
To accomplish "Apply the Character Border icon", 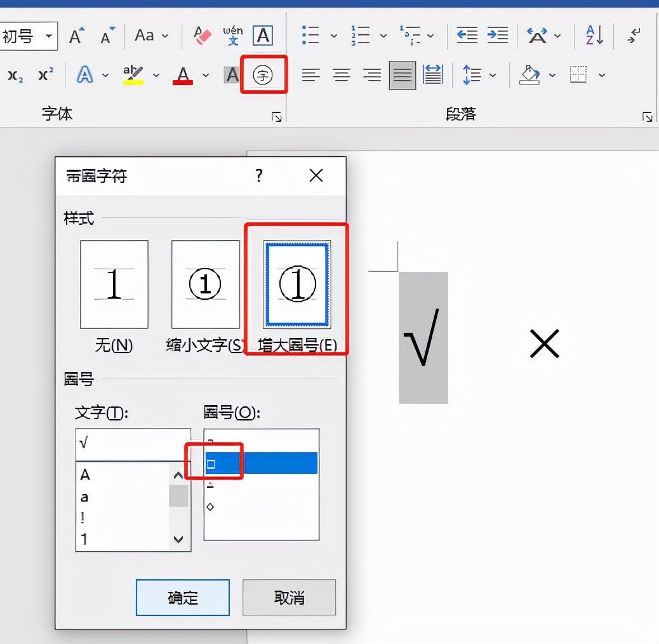I will pos(263,36).
